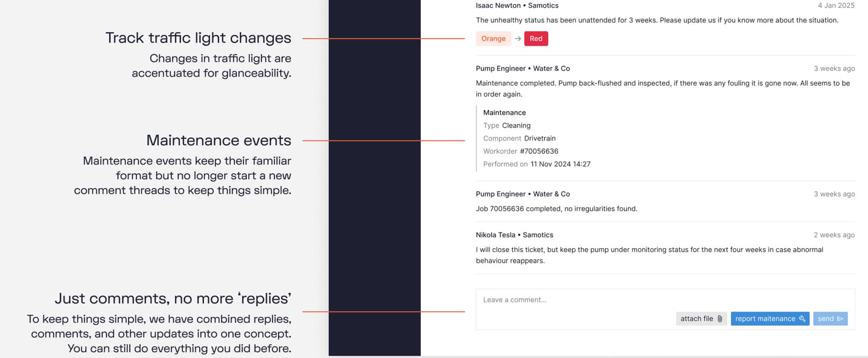This screenshot has width=868, height=358.
Task: Click the Orange traffic light badge
Action: (x=493, y=39)
